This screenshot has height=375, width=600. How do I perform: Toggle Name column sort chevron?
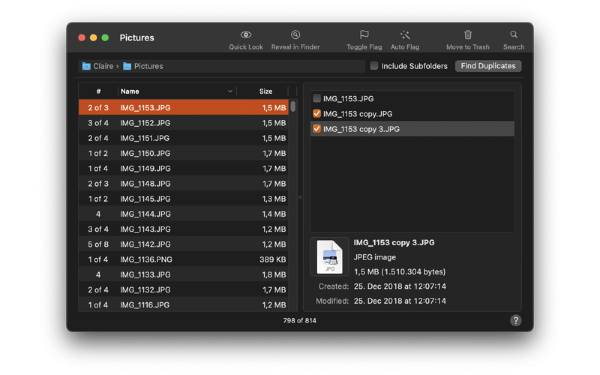(x=230, y=91)
